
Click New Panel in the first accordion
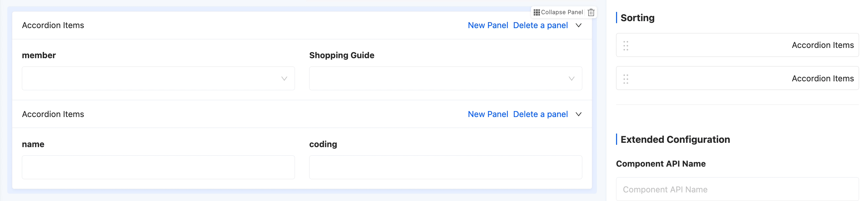[x=488, y=25]
